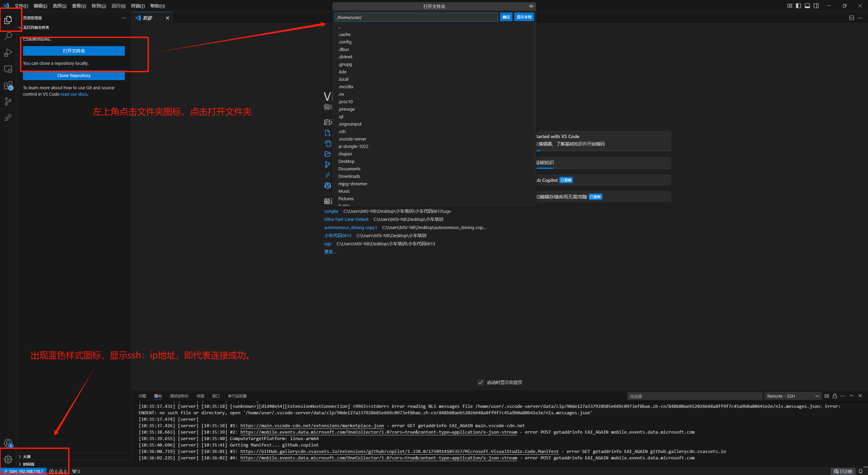Open the Remote Explorer view
868x475 pixels.
[x=8, y=69]
